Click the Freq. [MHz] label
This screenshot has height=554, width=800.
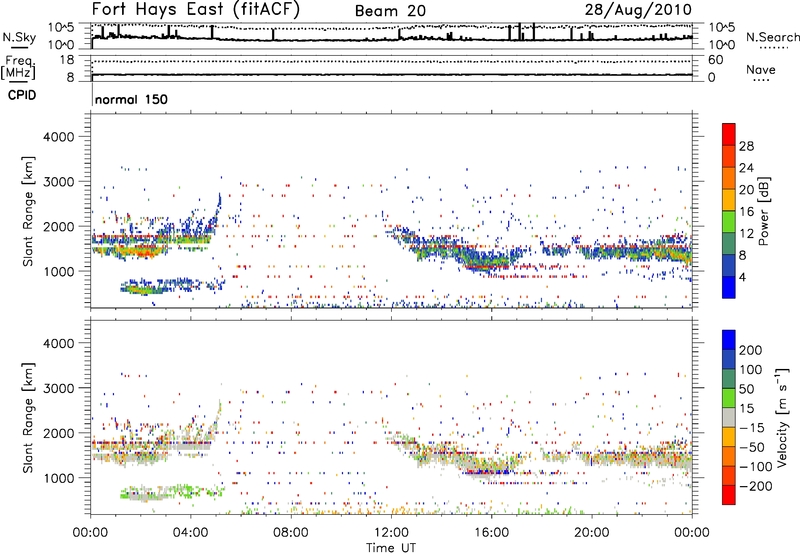coord(18,67)
